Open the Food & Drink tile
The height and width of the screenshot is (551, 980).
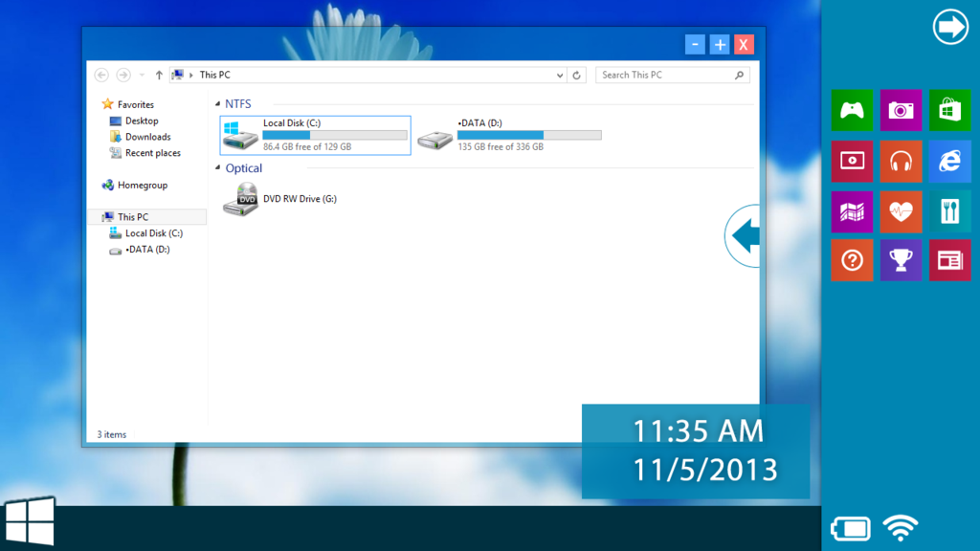(x=949, y=211)
